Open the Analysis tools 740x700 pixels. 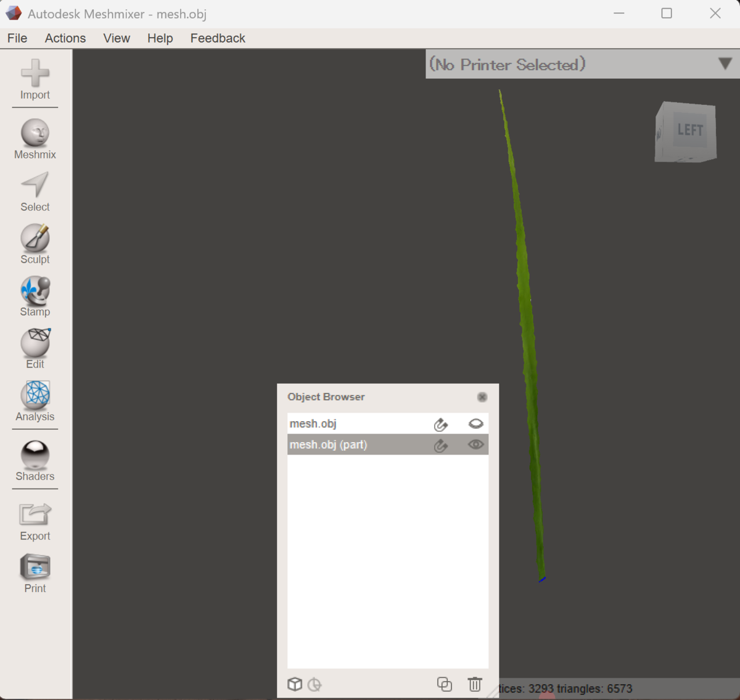click(x=35, y=401)
